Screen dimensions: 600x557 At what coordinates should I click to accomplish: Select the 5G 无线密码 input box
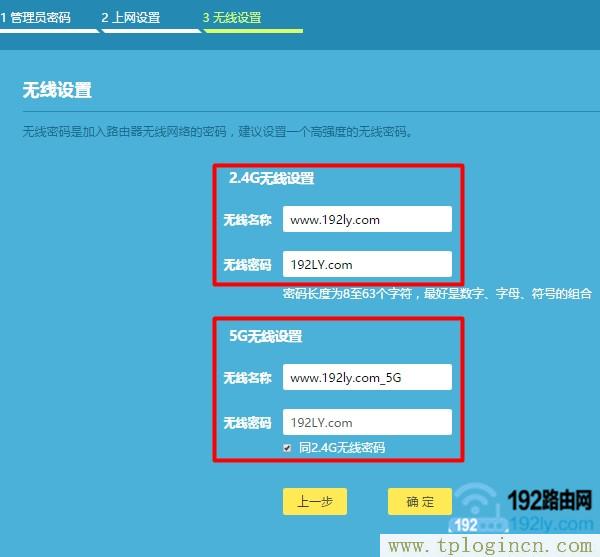pos(367,422)
